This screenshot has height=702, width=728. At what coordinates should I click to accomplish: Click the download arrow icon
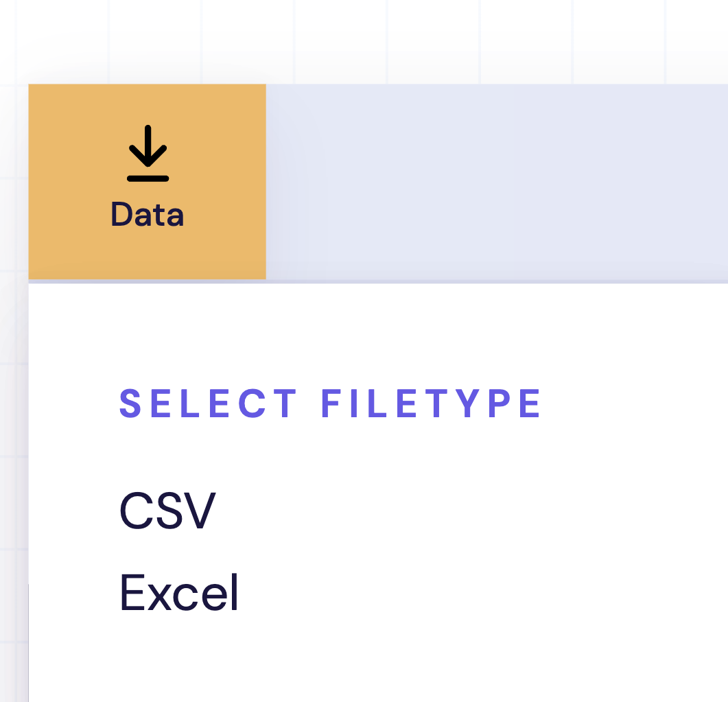pos(148,153)
